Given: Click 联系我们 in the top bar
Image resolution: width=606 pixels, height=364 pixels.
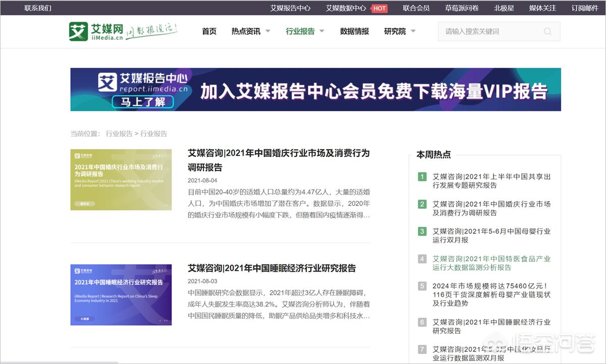Looking at the screenshot, I should (38, 8).
